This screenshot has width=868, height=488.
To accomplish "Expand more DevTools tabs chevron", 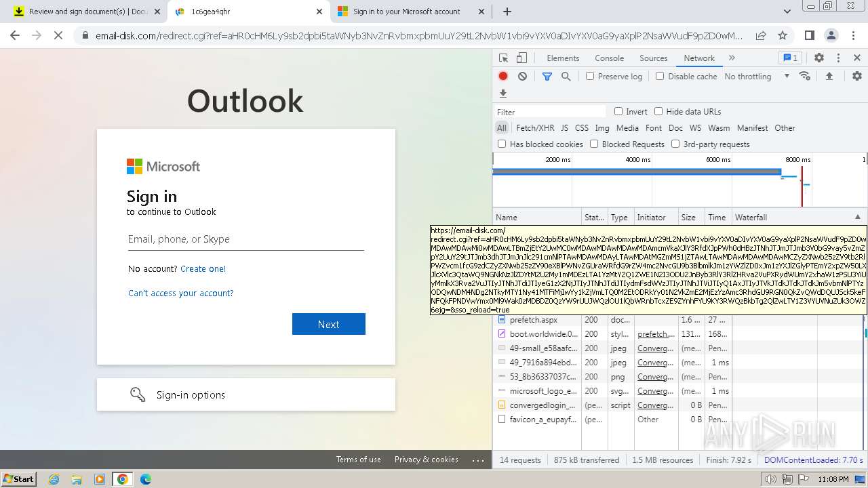I will click(x=732, y=58).
